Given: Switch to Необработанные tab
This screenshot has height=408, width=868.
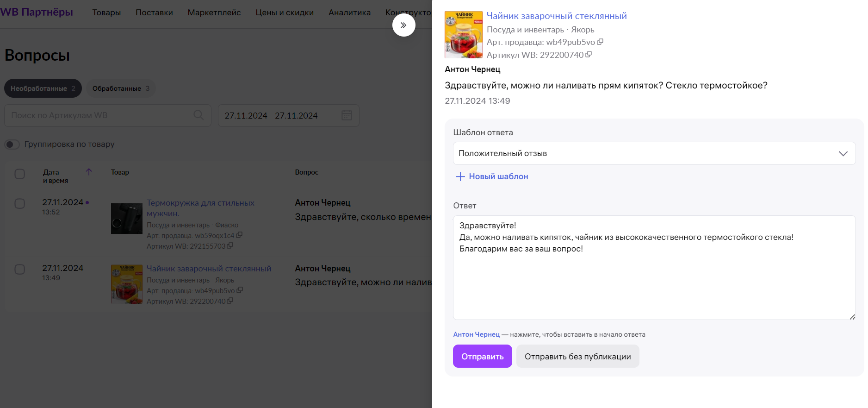Looking at the screenshot, I should [43, 88].
